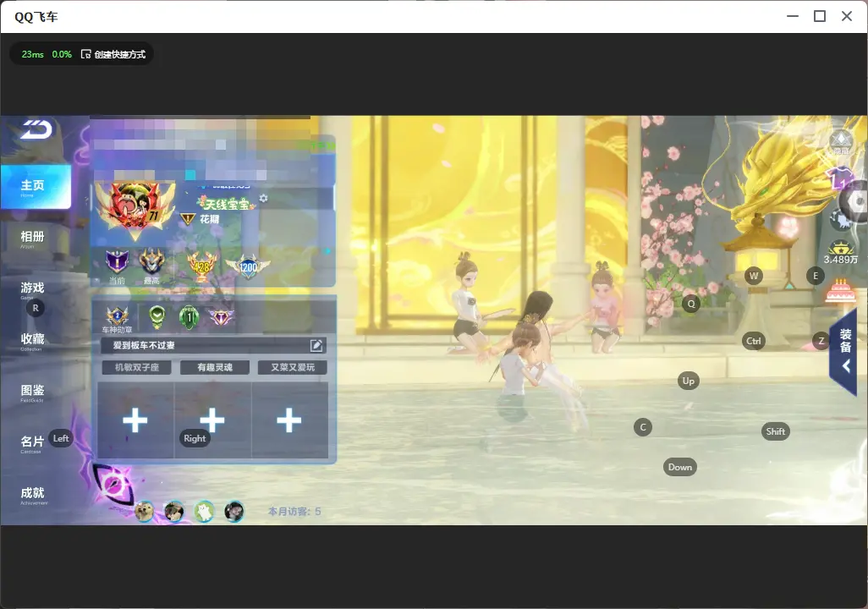Go to the 收藏 collection tab

(x=32, y=340)
